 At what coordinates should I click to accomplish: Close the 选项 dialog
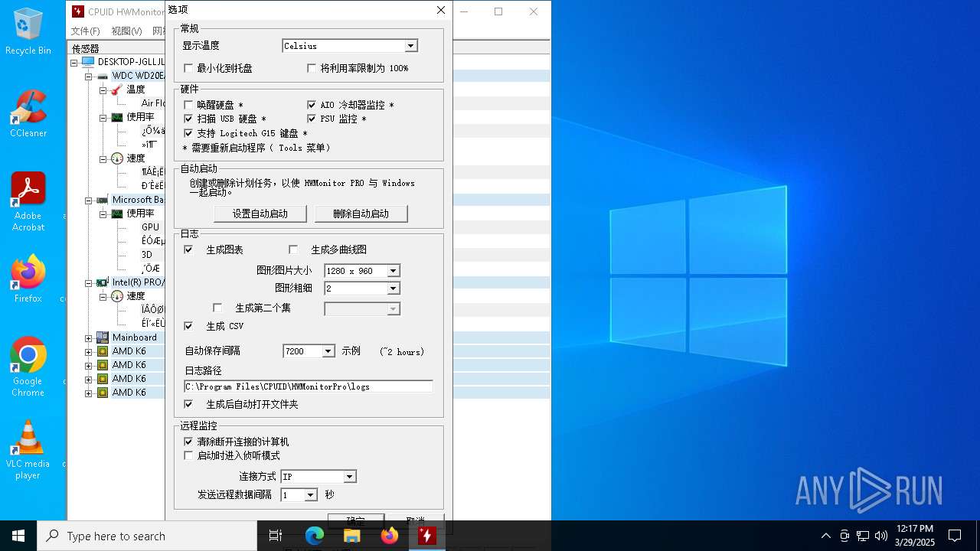[441, 10]
